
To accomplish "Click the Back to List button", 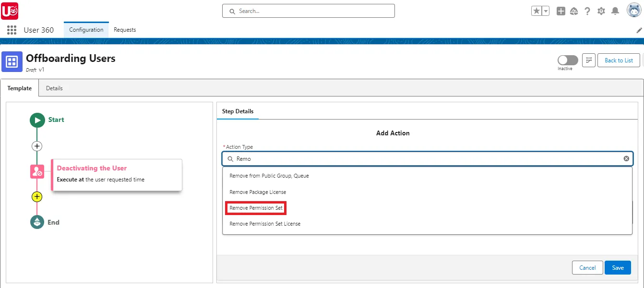I will pos(618,60).
